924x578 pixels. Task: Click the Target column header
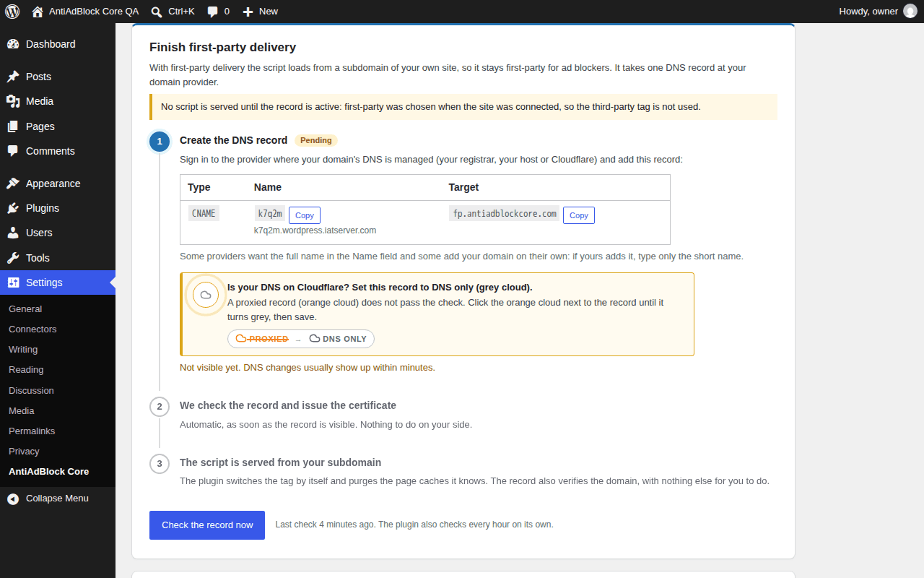464,187
